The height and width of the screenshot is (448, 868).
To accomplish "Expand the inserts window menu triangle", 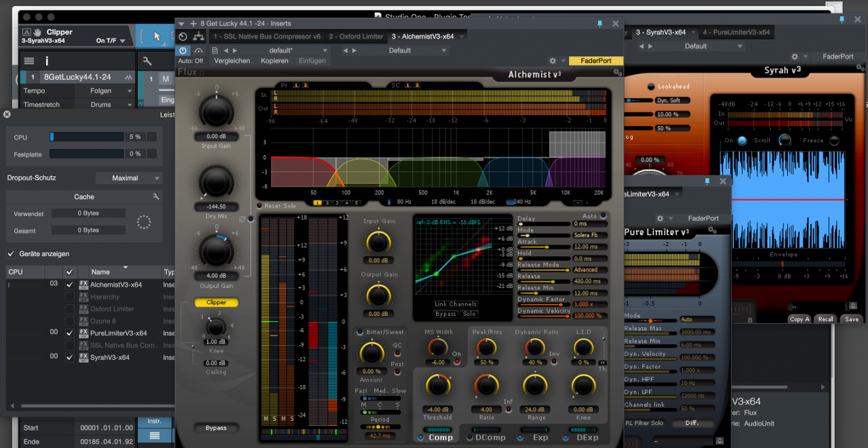I will pyautogui.click(x=181, y=24).
